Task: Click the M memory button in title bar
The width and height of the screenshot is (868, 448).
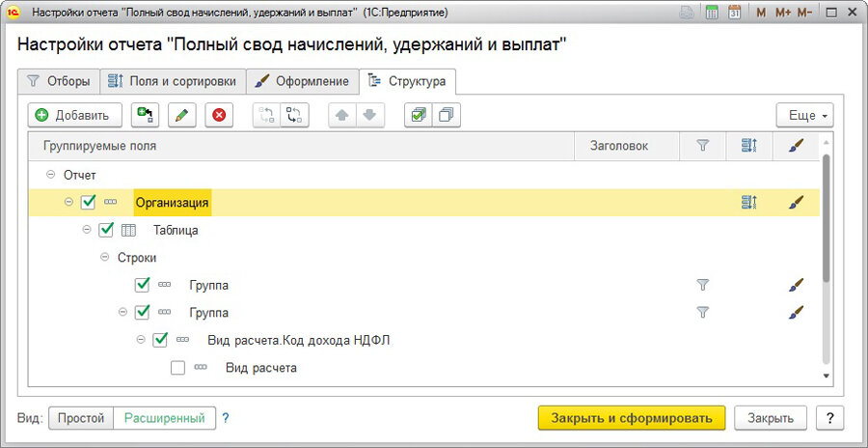Action: [761, 13]
